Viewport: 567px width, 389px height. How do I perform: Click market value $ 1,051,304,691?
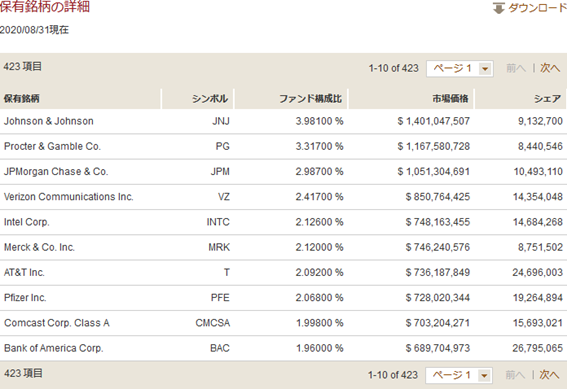(x=434, y=172)
